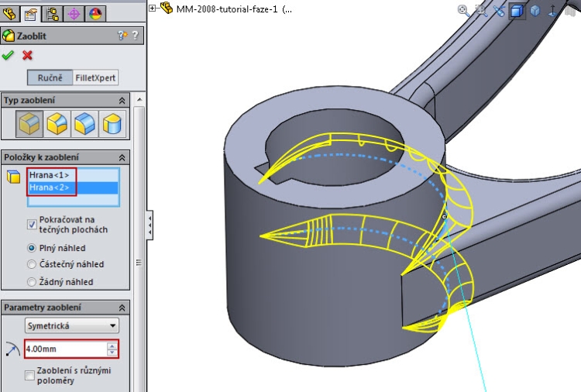This screenshot has height=392, width=581.
Task: Open the detailed help pin icon
Action: click(122, 36)
